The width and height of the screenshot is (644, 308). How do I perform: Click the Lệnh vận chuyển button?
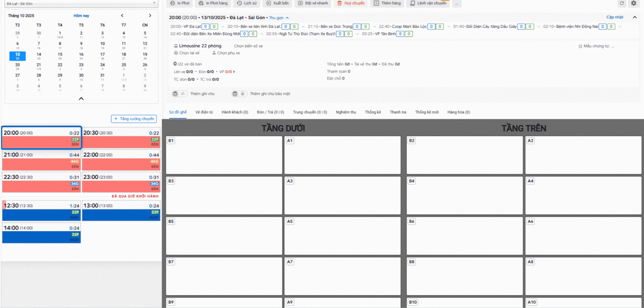point(428,3)
